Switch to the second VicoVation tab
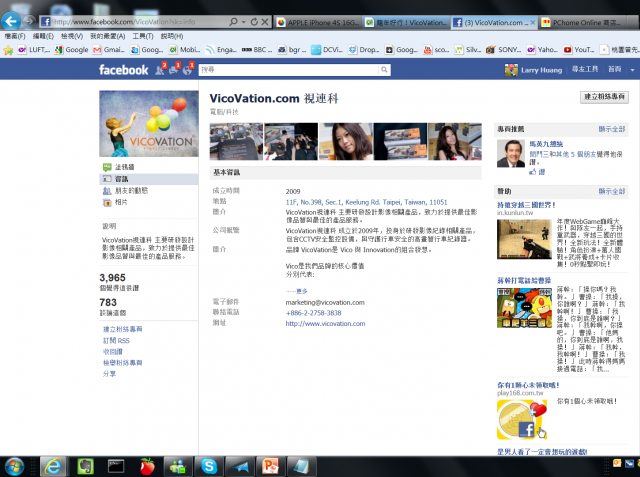 pyautogui.click(x=407, y=22)
